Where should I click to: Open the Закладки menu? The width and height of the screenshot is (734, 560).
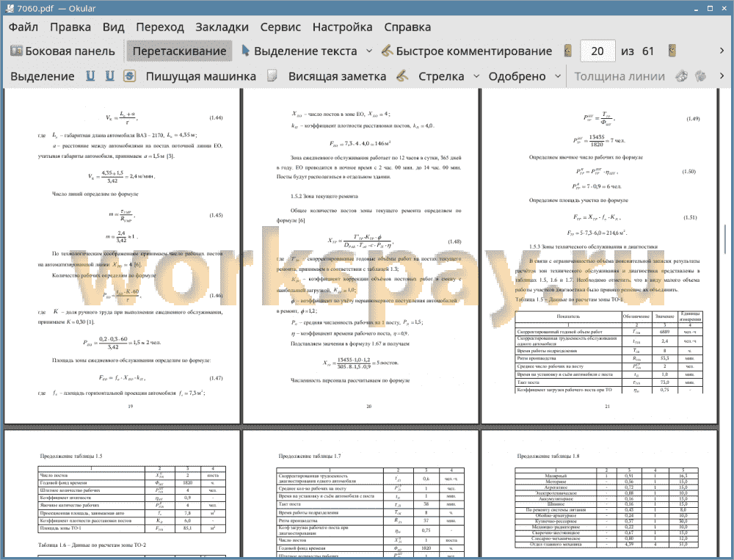click(x=222, y=27)
